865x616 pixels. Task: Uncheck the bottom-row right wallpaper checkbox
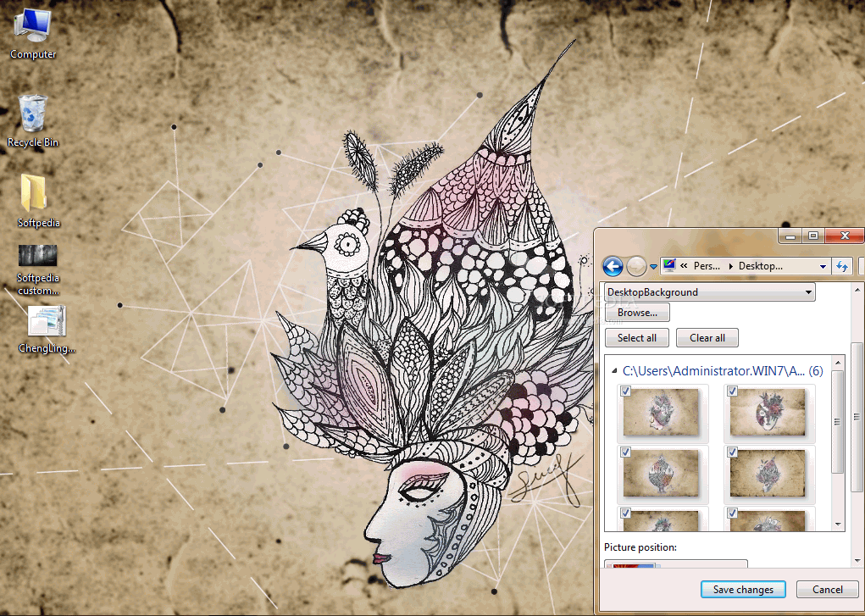click(732, 513)
